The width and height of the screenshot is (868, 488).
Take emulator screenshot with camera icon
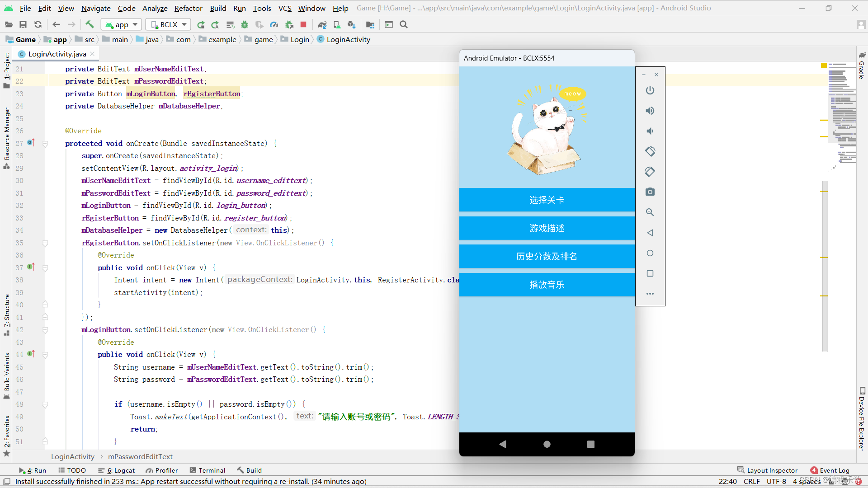650,192
